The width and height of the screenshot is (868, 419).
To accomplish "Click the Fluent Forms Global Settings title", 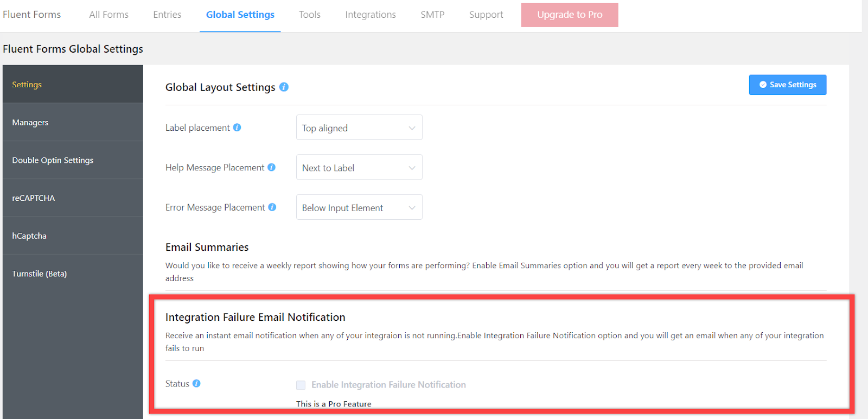I will coord(73,49).
